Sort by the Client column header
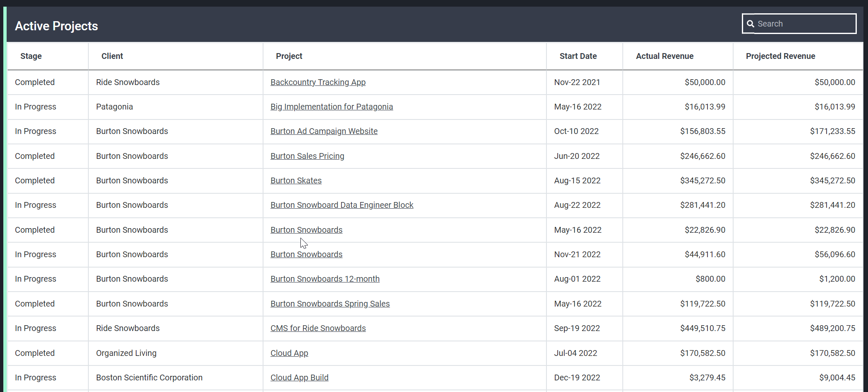The image size is (868, 392). 112,56
